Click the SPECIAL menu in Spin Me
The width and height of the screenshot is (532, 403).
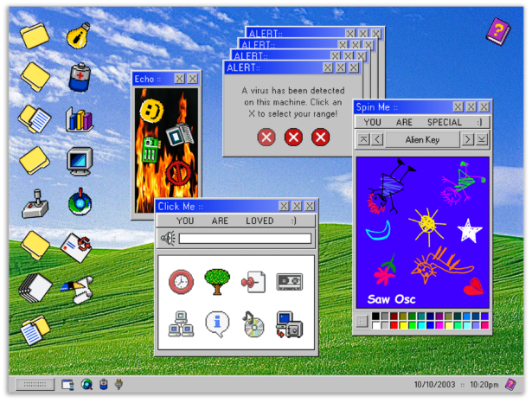[444, 123]
